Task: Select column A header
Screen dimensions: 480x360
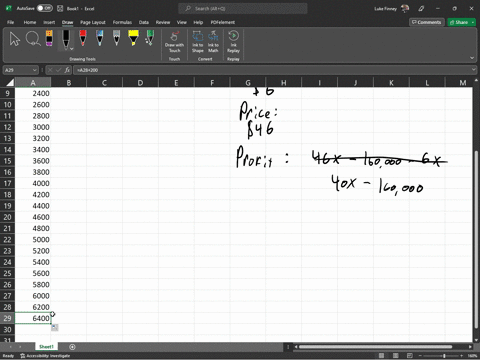Action: point(33,83)
